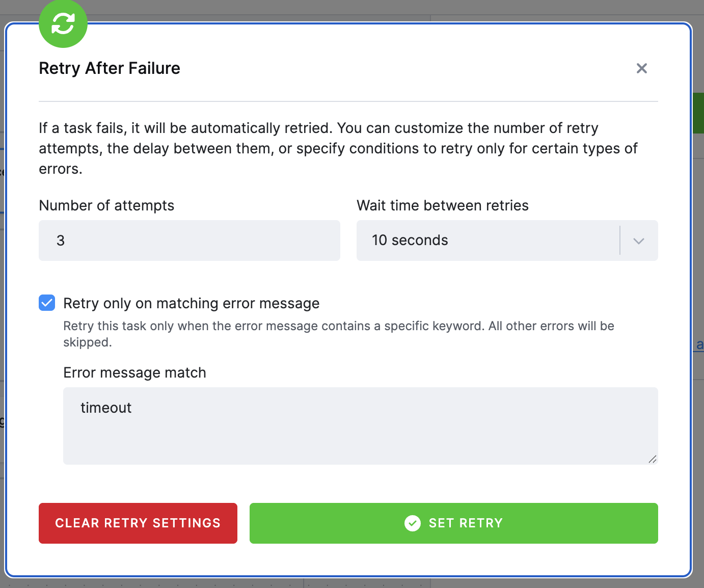Click the partially visible blue link behind dialog
704x588 pixels.
tap(699, 345)
